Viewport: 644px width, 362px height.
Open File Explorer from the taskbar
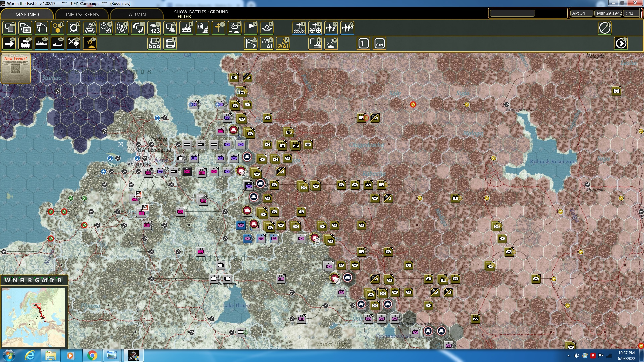coord(50,355)
